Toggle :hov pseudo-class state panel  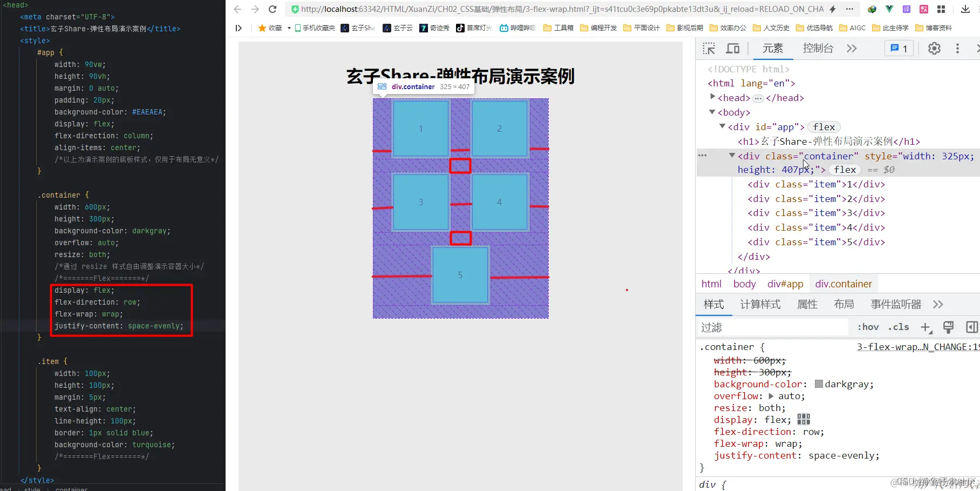pos(868,327)
